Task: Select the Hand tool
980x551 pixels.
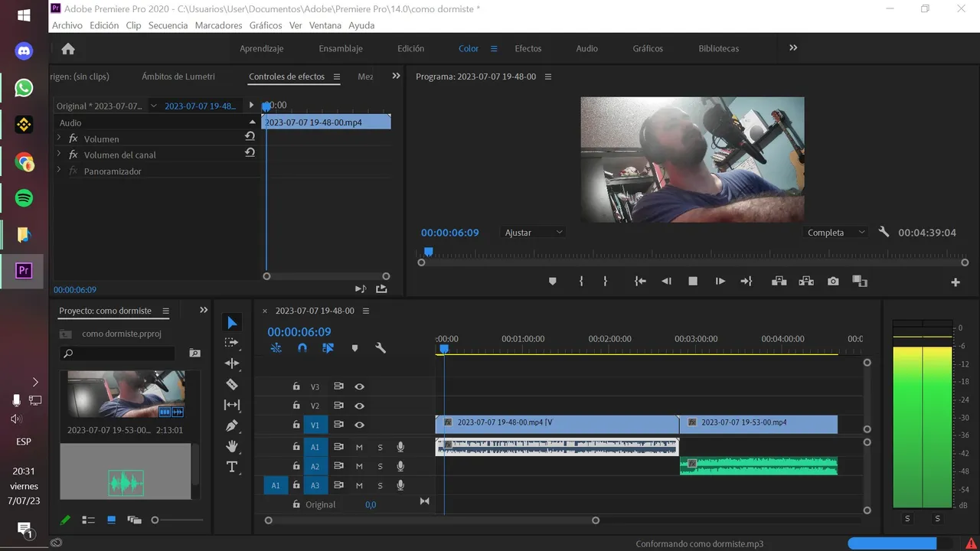Action: [232, 446]
